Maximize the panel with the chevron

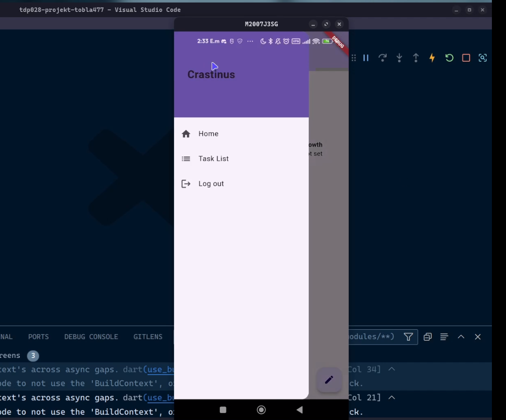[461, 337]
